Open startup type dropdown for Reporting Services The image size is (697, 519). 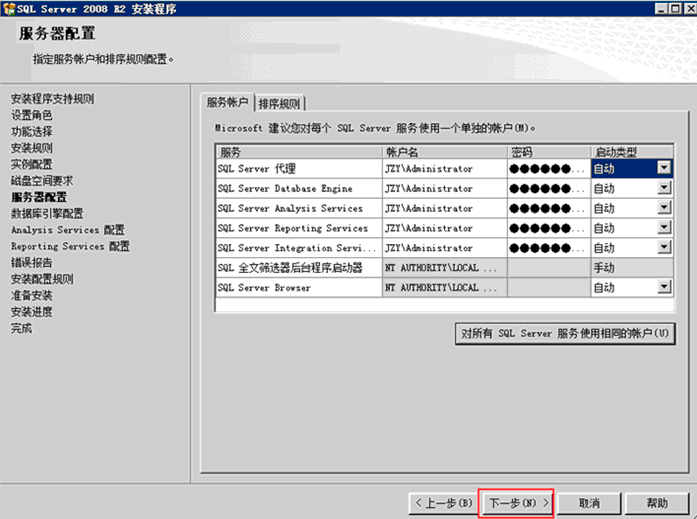click(x=664, y=228)
